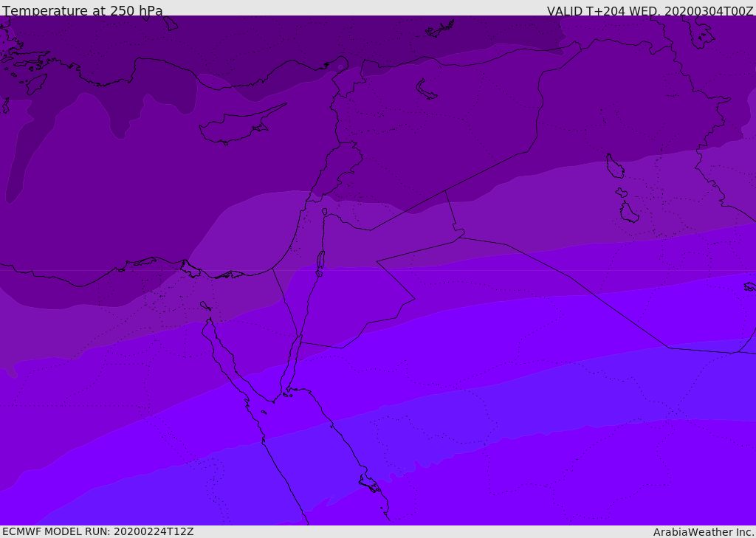Select Rhodes island outline near Turkey
The image size is (756, 538).
coord(35,84)
